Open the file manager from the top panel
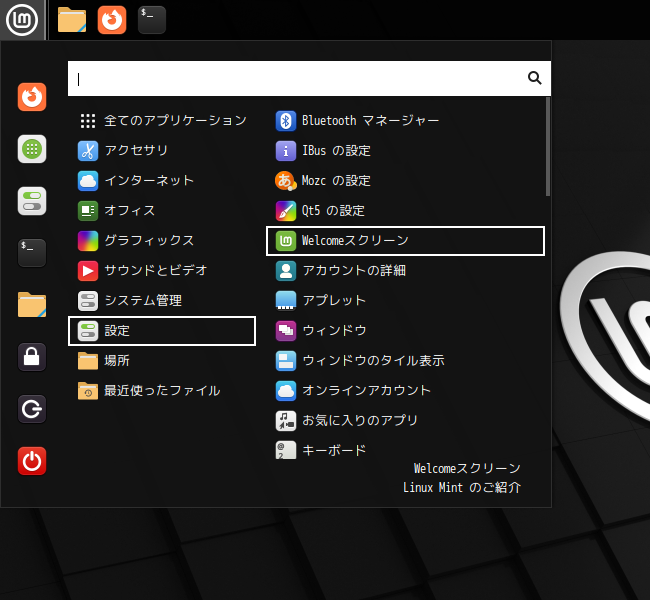This screenshot has height=600, width=650. pyautogui.click(x=72, y=20)
